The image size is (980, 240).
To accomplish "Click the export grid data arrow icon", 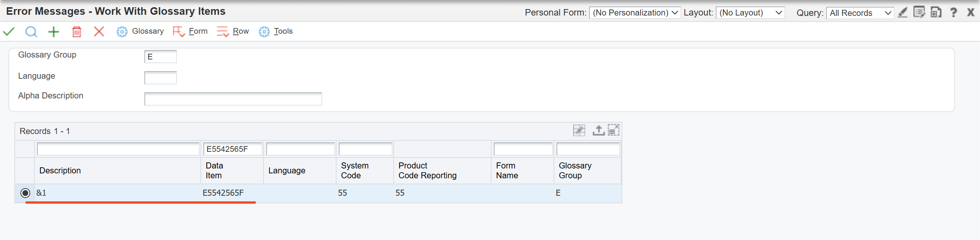I will [x=598, y=130].
